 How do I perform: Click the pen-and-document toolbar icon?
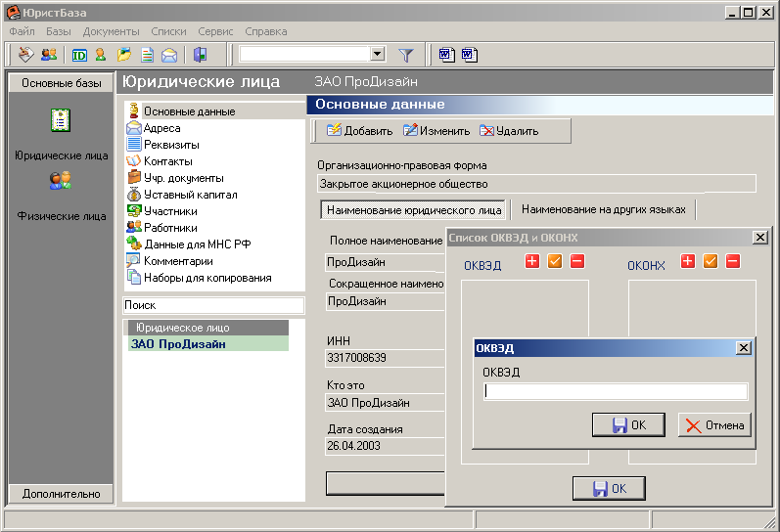(25, 54)
